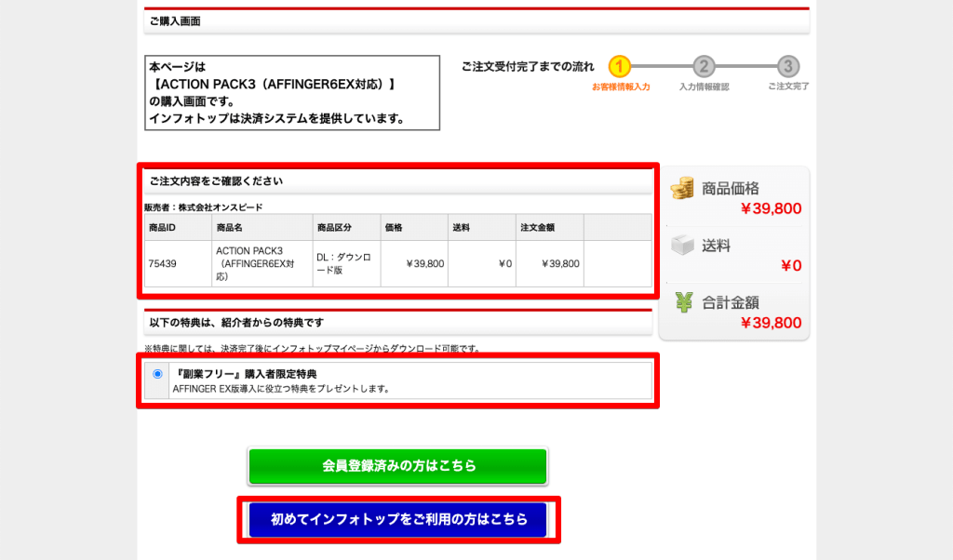Click the 商品ID column header
The height and width of the screenshot is (560, 953).
tap(162, 227)
